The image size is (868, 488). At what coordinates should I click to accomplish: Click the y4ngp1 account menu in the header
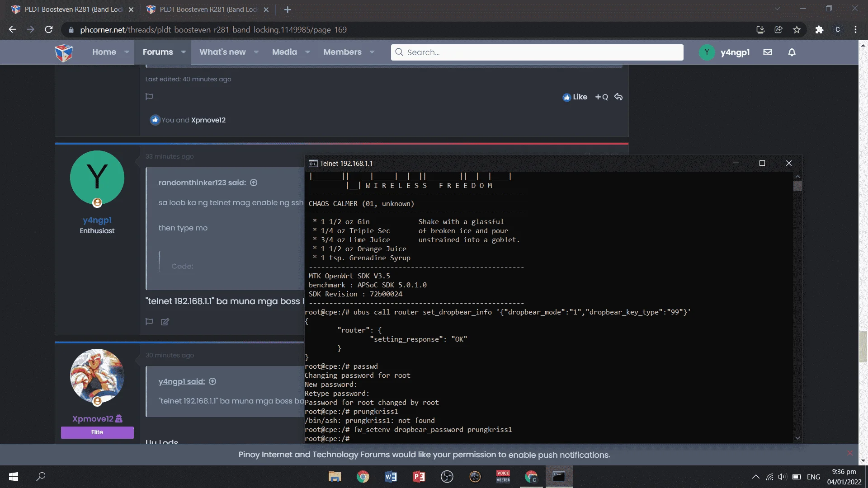pos(724,52)
